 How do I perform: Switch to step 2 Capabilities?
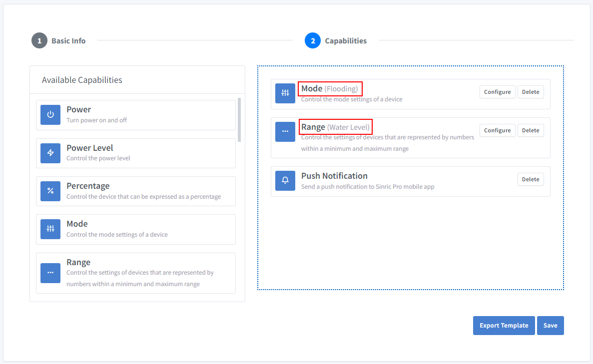(335, 40)
